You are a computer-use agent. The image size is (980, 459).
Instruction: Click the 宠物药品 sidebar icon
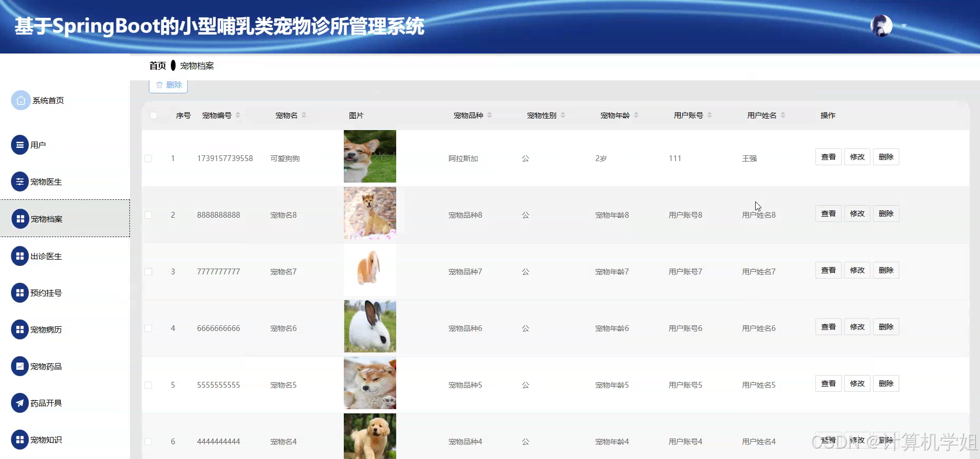[x=20, y=366]
